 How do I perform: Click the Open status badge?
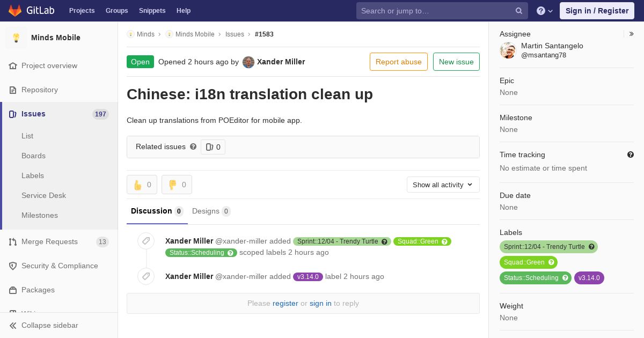click(140, 62)
